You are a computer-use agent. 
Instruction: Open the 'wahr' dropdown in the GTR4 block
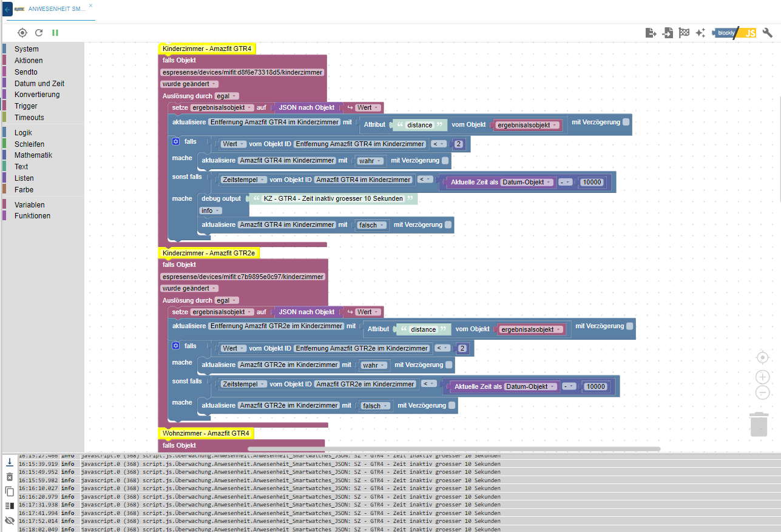[371, 161]
